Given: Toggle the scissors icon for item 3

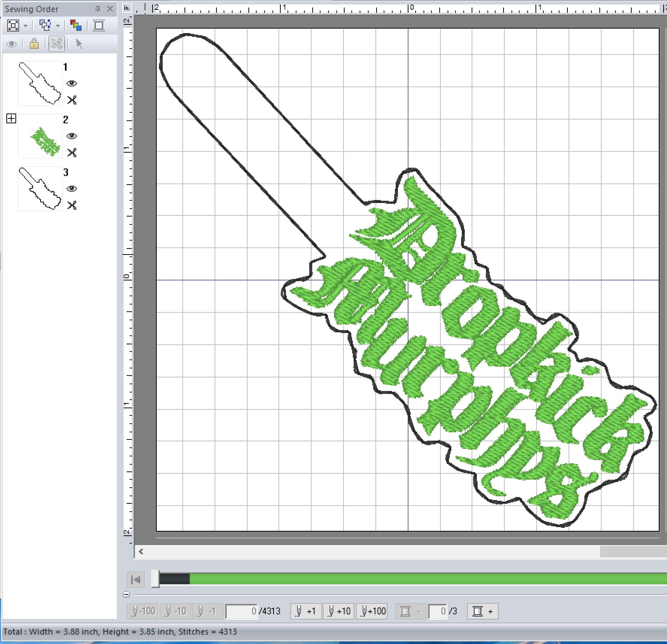Looking at the screenshot, I should (72, 205).
